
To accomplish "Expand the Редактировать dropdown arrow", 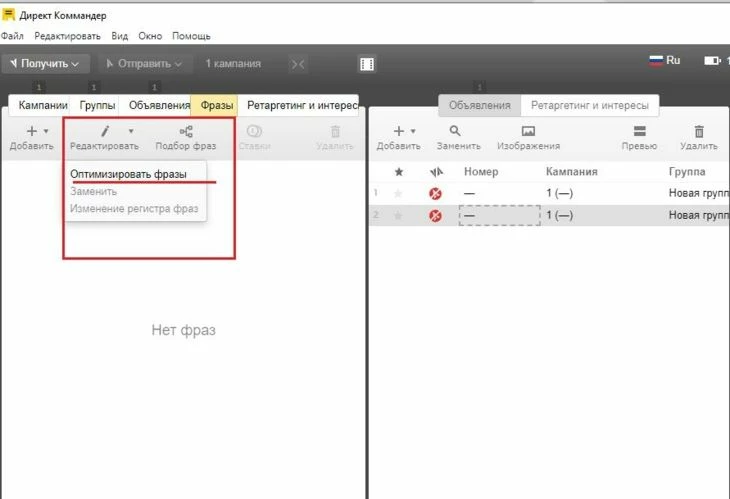I will tap(131, 131).
